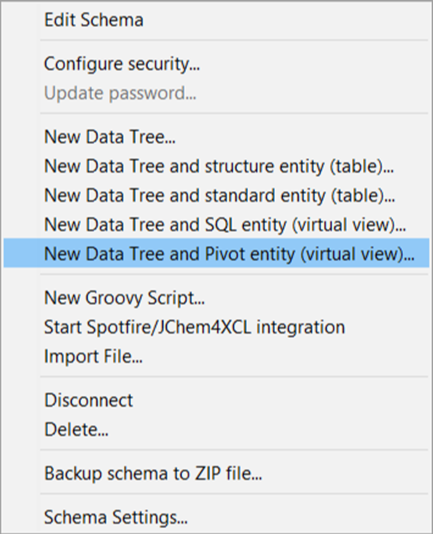The image size is (433, 535).
Task: Start Spotfire/JChem4XCL integration
Action: [216, 327]
